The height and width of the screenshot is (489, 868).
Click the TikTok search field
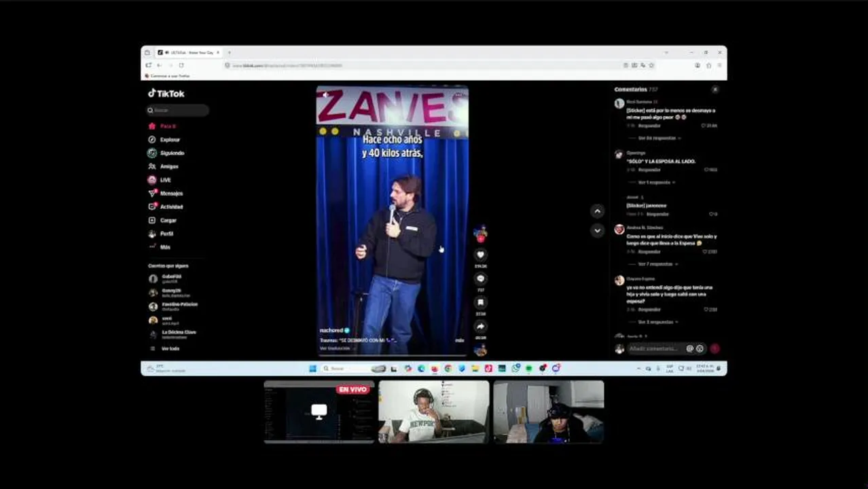[x=178, y=110]
